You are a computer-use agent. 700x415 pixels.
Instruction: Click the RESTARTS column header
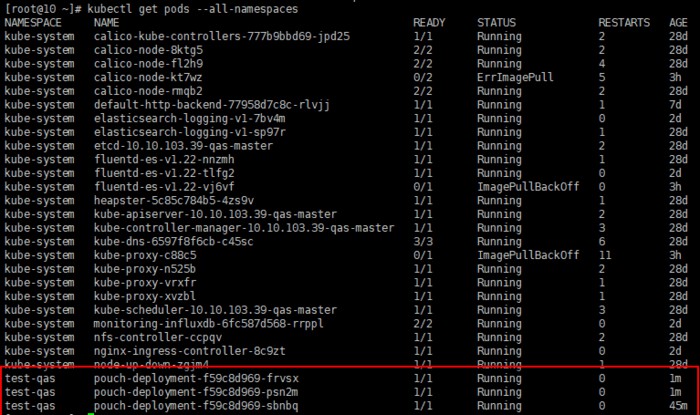point(624,23)
